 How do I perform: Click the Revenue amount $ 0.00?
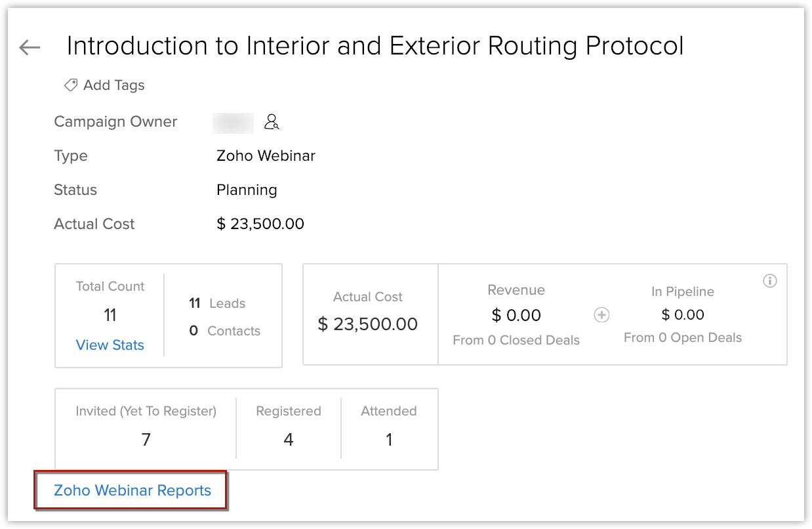pyautogui.click(x=516, y=316)
